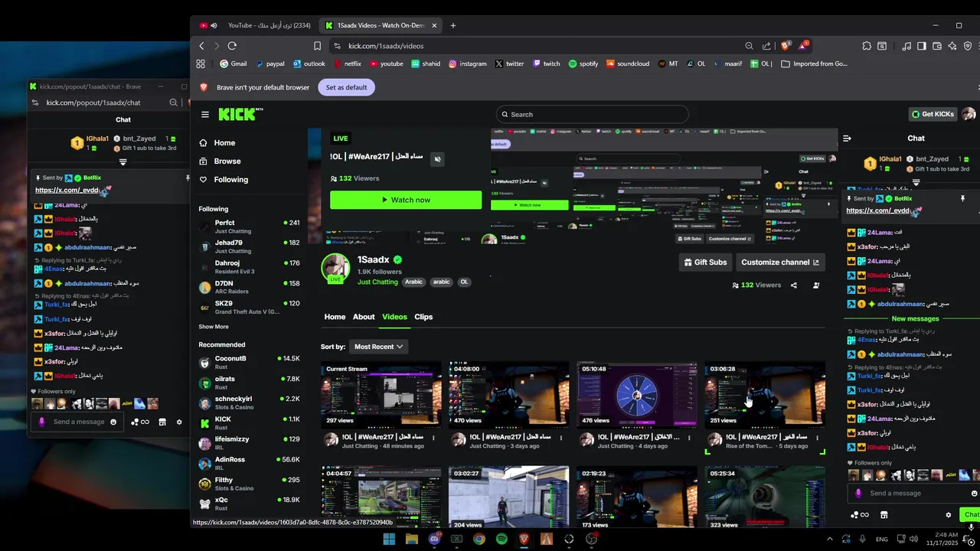The image size is (980, 551).
Task: Click the green Watch now button
Action: click(406, 200)
